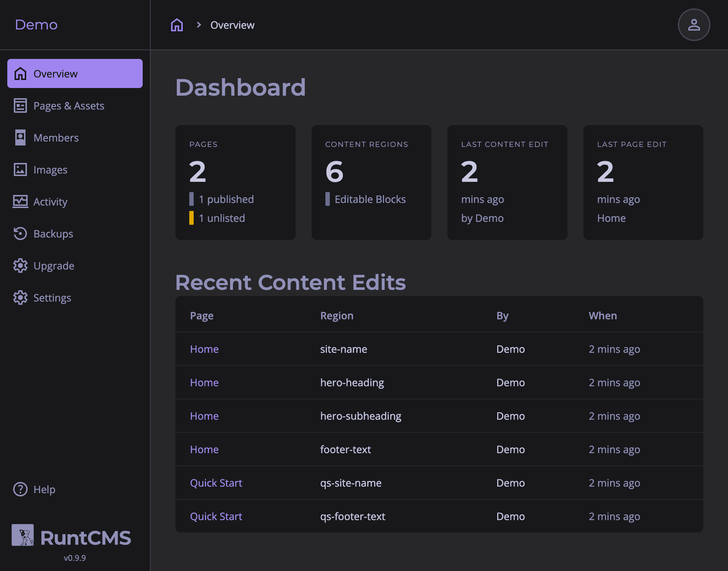Click the yellow unlisted indicator bar
728x571 pixels.
(192, 218)
